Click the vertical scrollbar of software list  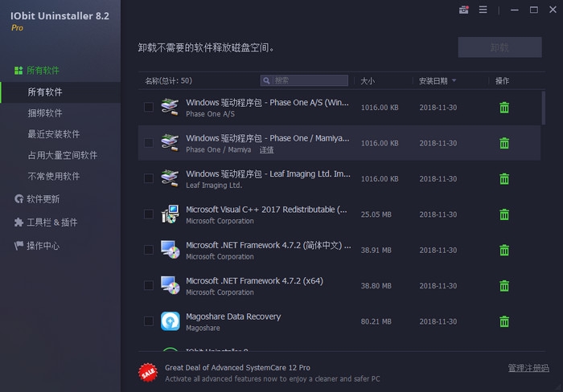coord(543,108)
